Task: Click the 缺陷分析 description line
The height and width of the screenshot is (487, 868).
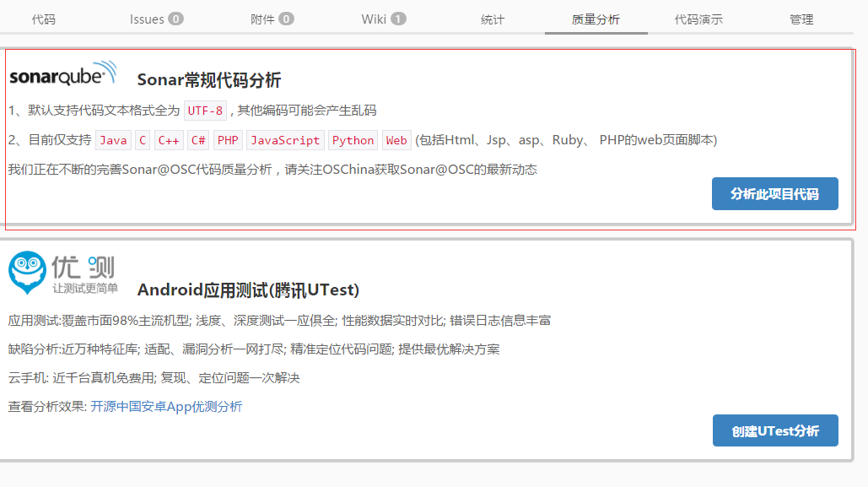Action: pyautogui.click(x=254, y=349)
